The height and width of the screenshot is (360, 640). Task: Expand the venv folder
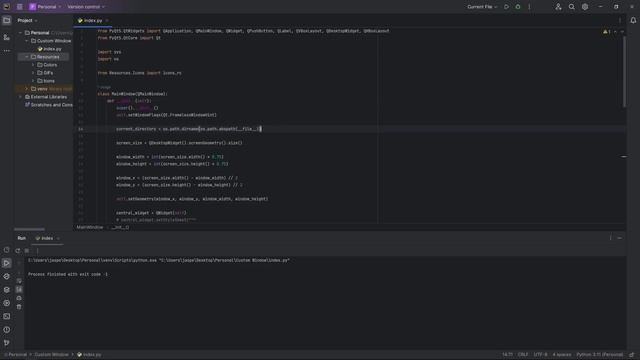(27, 89)
